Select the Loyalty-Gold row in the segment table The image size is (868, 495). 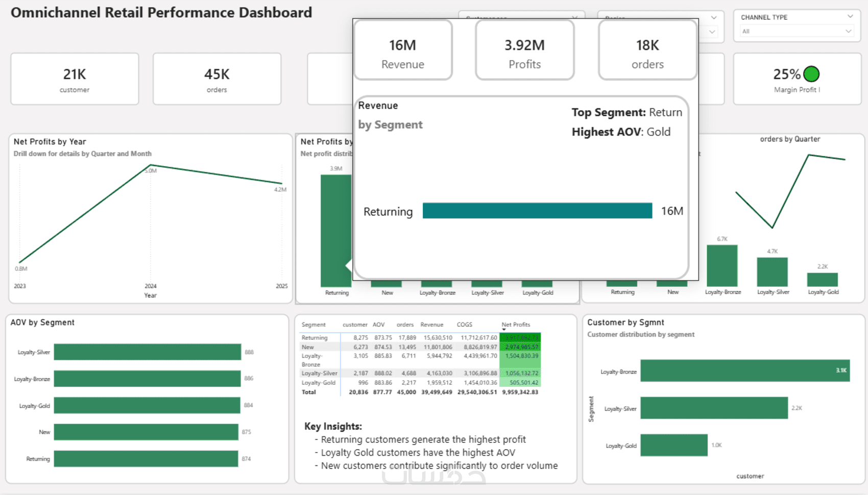click(420, 383)
